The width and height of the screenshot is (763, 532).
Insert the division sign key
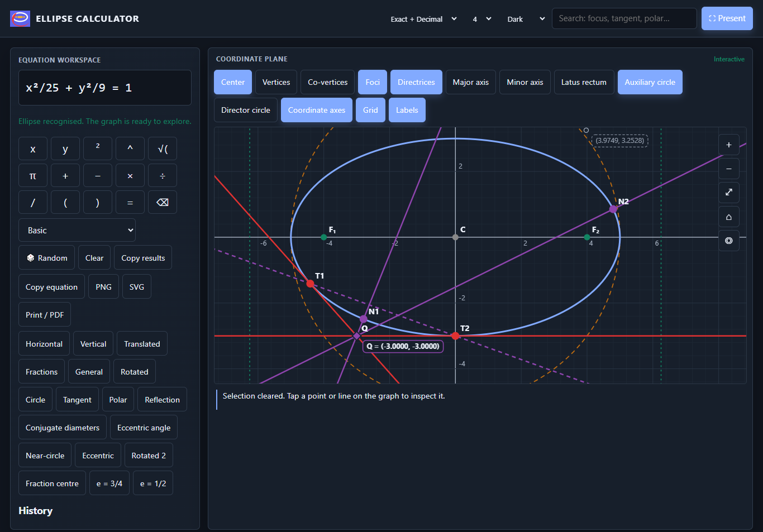pyautogui.click(x=163, y=175)
